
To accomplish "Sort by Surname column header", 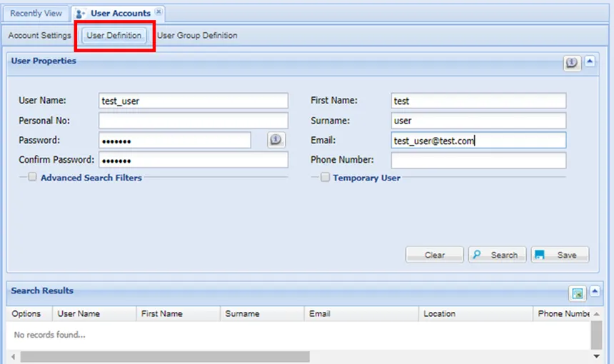I will [x=262, y=313].
